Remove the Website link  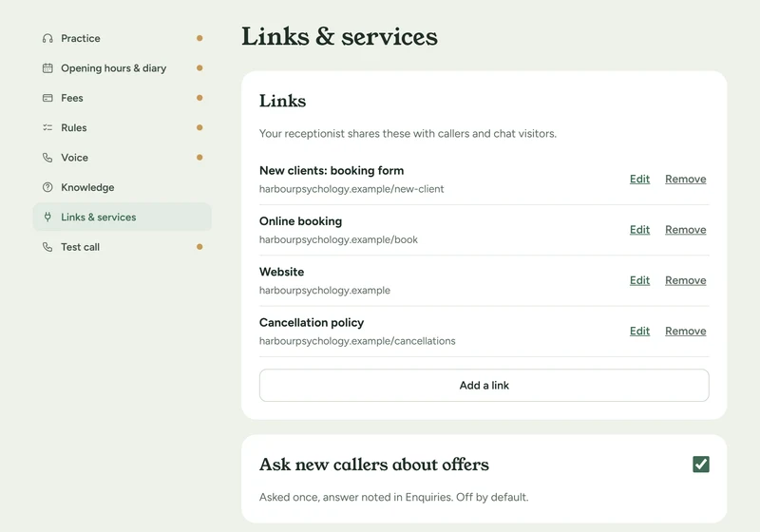(685, 280)
